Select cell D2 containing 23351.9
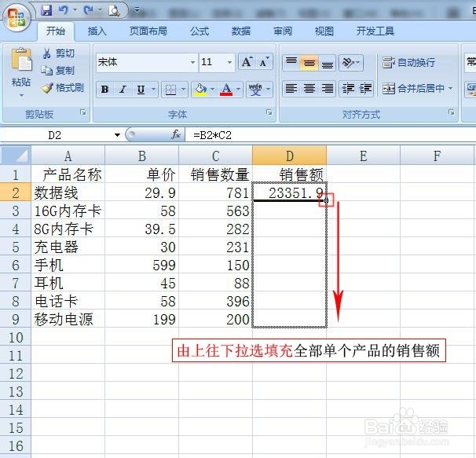This screenshot has height=458, width=476. [x=290, y=192]
